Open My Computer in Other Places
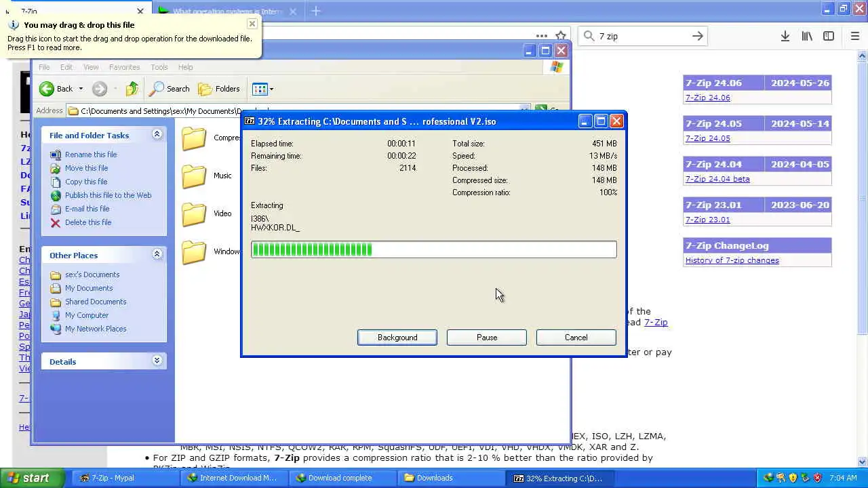The height and width of the screenshot is (488, 868). tap(87, 315)
